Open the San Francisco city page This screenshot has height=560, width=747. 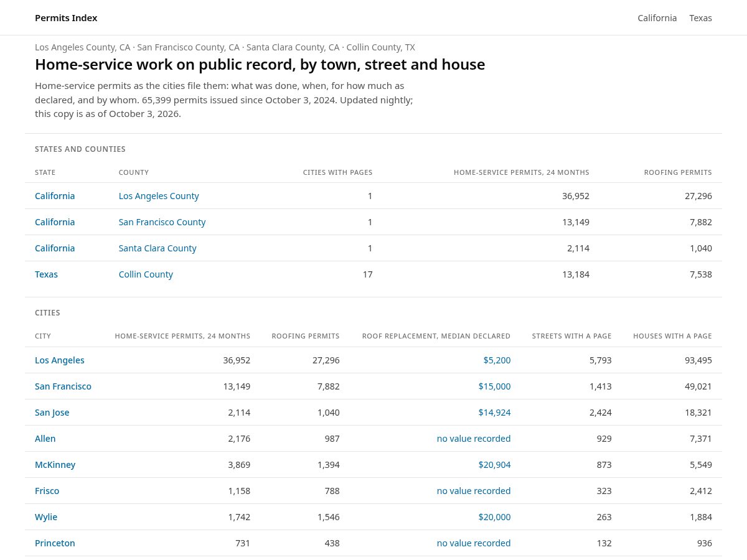pyautogui.click(x=63, y=386)
